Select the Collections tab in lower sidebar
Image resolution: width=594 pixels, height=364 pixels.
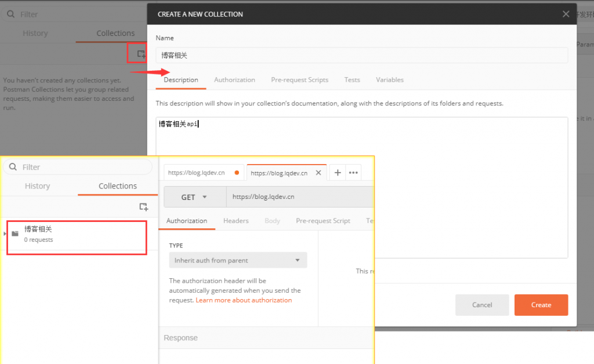coord(118,186)
